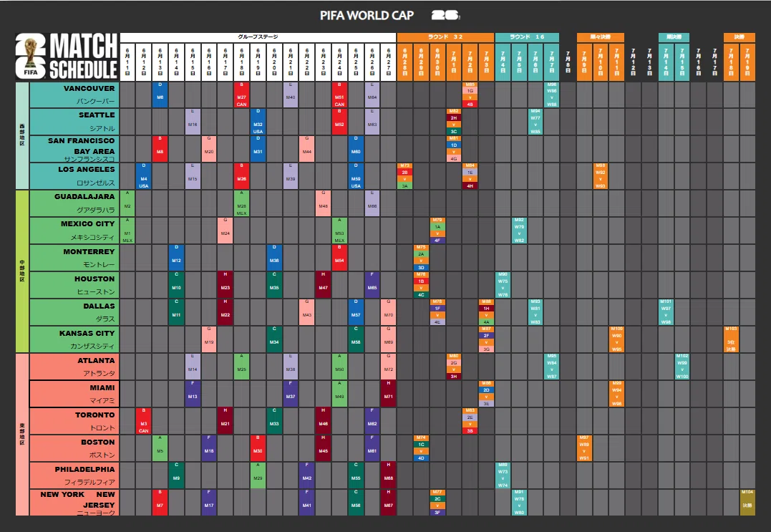Select match M31 cell in San Francisco

(x=258, y=149)
